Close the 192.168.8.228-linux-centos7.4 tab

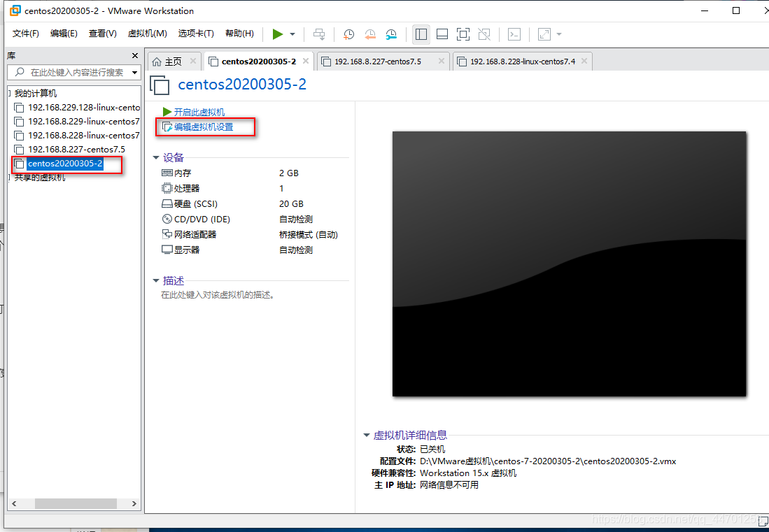coord(584,61)
